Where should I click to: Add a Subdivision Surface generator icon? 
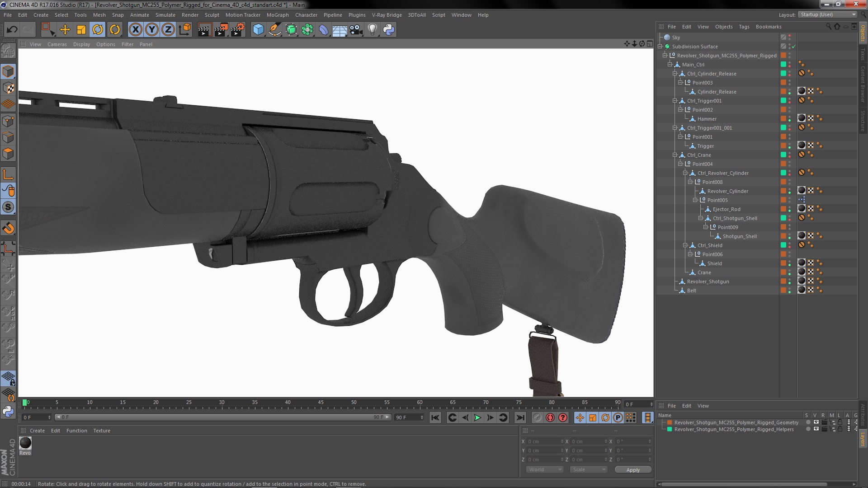[x=292, y=30]
